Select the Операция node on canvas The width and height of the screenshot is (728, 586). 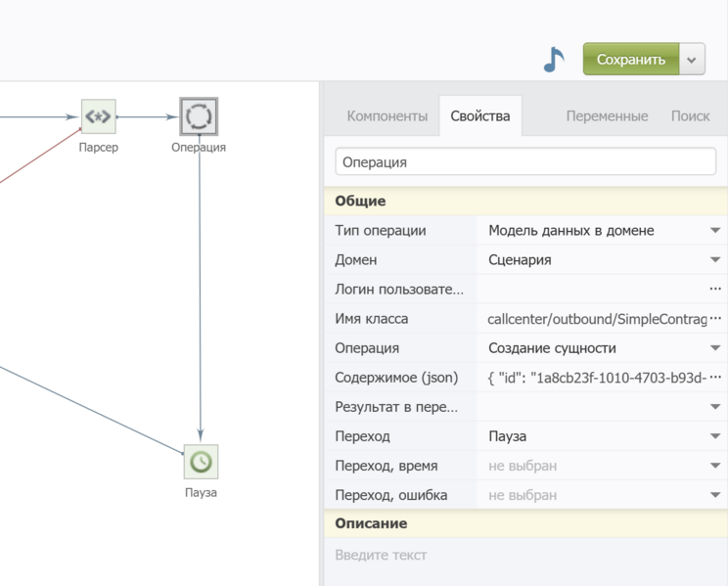(199, 116)
